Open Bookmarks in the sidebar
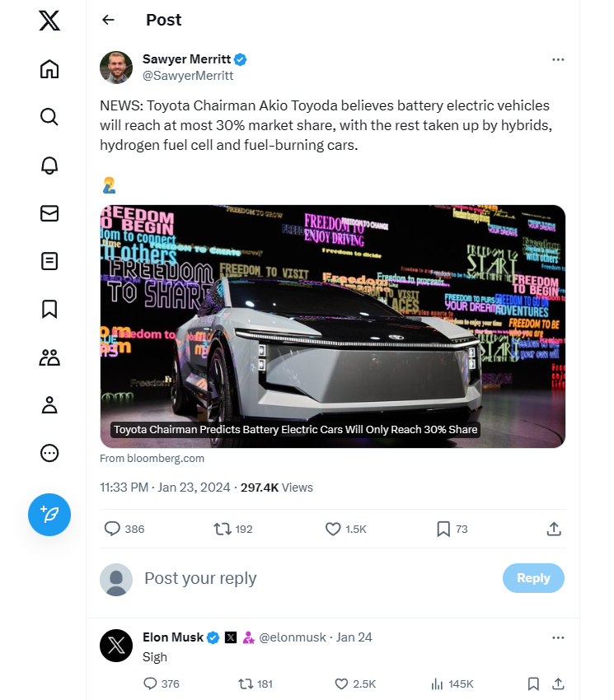614x700 pixels. [x=49, y=309]
